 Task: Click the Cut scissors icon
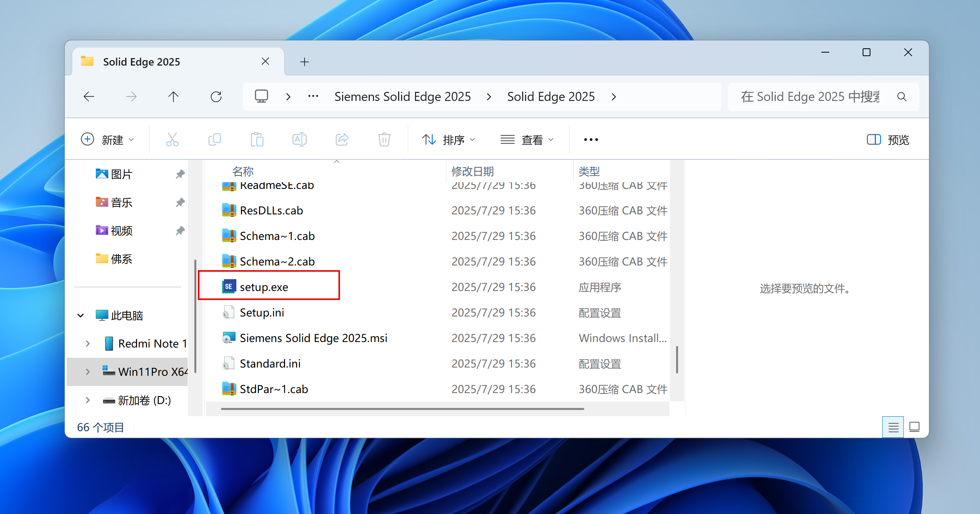(x=172, y=139)
